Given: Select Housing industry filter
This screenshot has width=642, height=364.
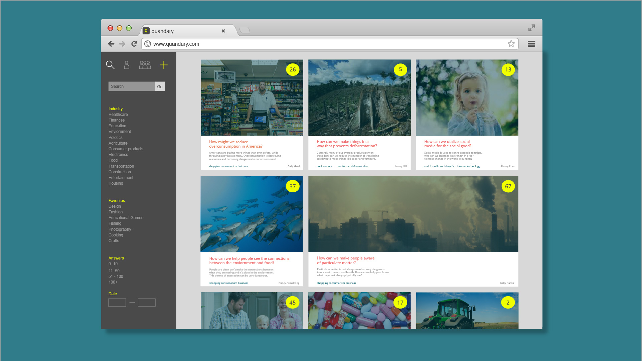Looking at the screenshot, I should 116,183.
